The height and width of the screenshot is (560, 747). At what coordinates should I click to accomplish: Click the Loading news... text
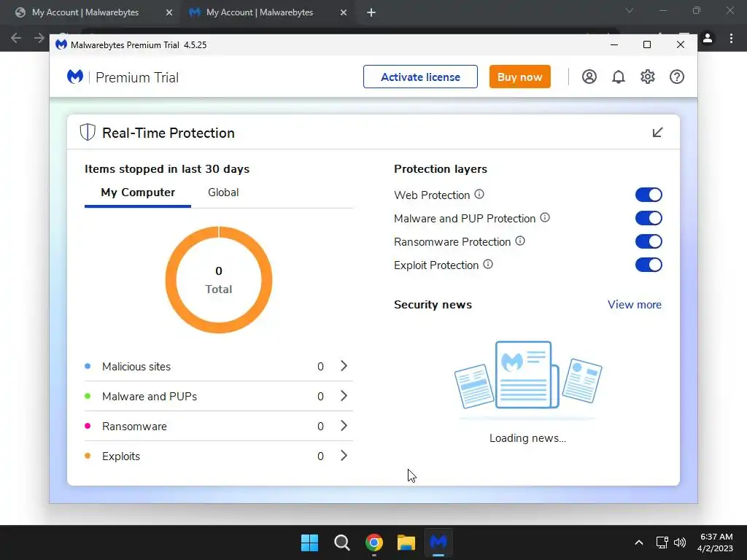coord(528,438)
